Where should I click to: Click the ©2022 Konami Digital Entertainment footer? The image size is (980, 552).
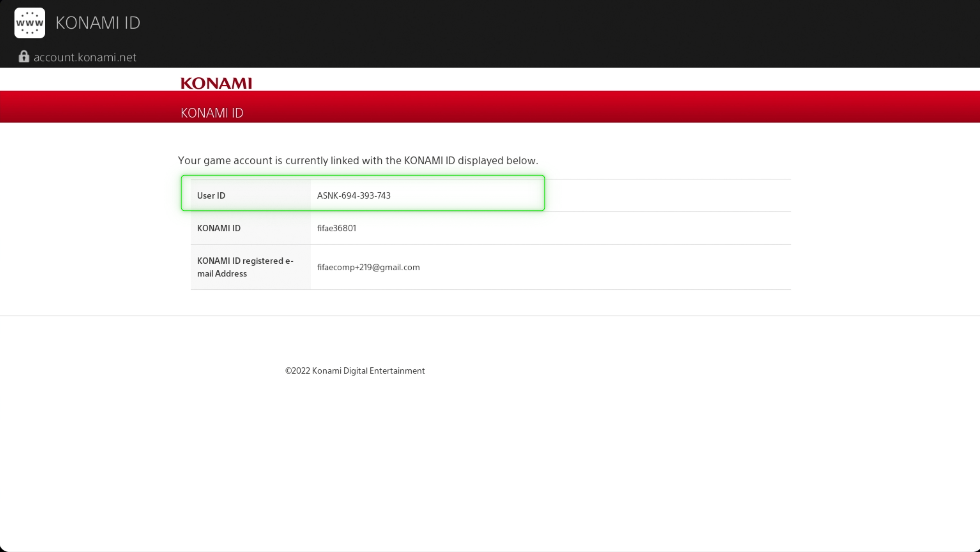click(355, 370)
